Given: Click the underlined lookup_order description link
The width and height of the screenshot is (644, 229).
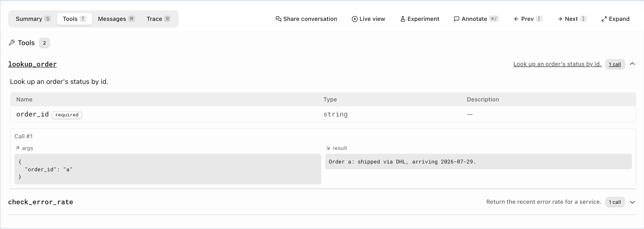Looking at the screenshot, I should pyautogui.click(x=557, y=64).
